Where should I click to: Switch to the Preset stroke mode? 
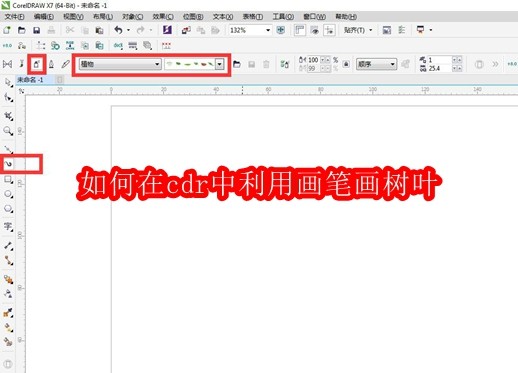click(7, 64)
